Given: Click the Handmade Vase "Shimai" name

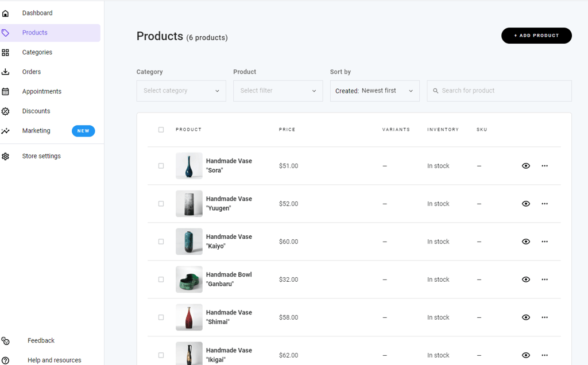Looking at the screenshot, I should (229, 317).
